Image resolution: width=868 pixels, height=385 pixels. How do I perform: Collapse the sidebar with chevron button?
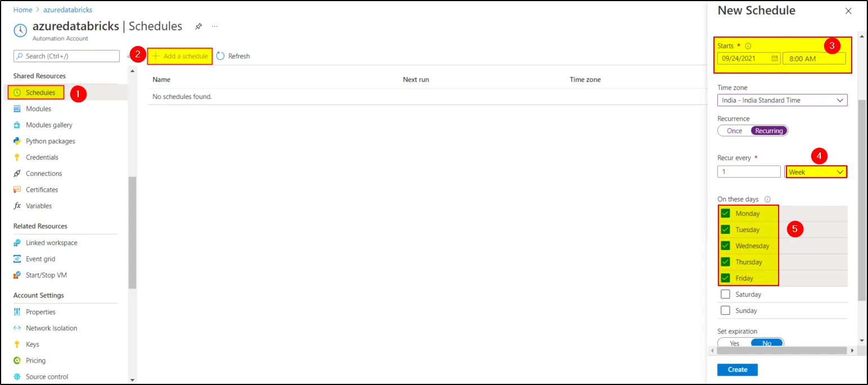[128, 56]
